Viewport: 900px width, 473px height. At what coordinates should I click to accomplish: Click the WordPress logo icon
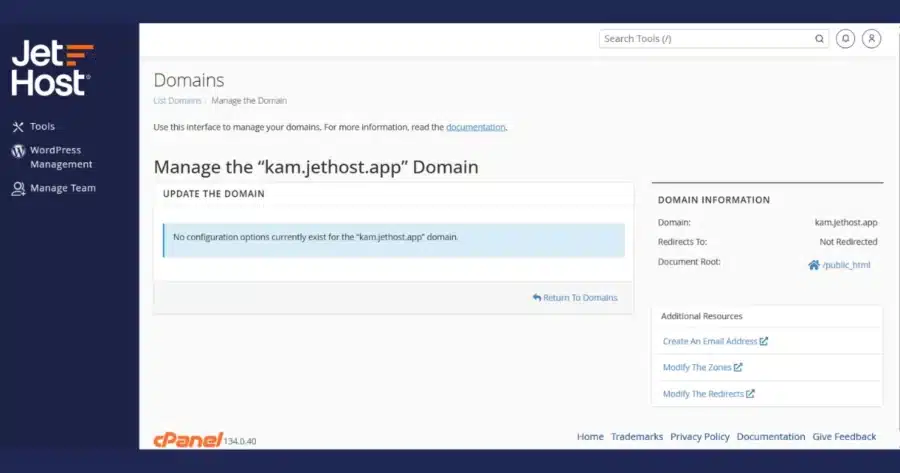(18, 150)
